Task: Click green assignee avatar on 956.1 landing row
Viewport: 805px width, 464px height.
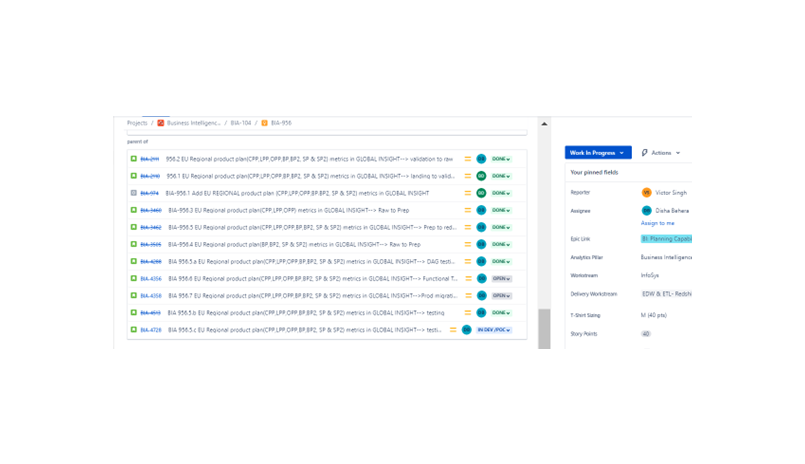Action: coord(481,176)
